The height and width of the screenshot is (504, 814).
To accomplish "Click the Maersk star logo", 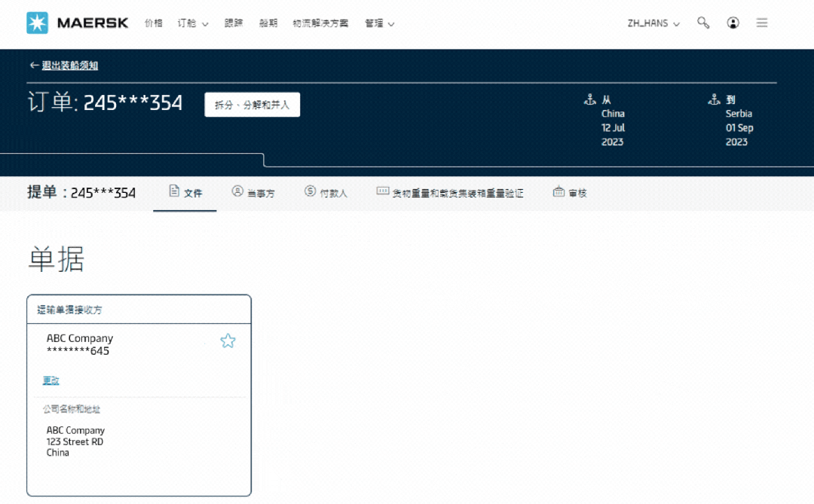I will 38,23.
